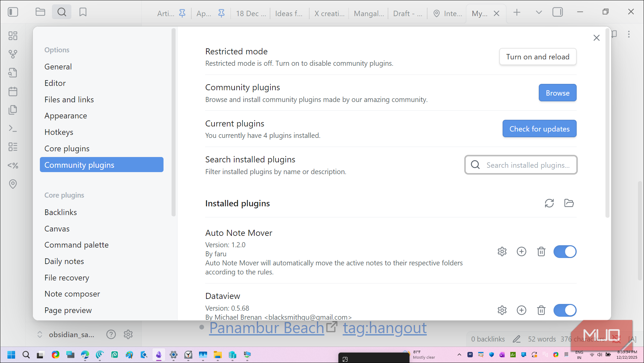
Task: Disable the Auto Note Mover toggle
Action: pos(565,252)
